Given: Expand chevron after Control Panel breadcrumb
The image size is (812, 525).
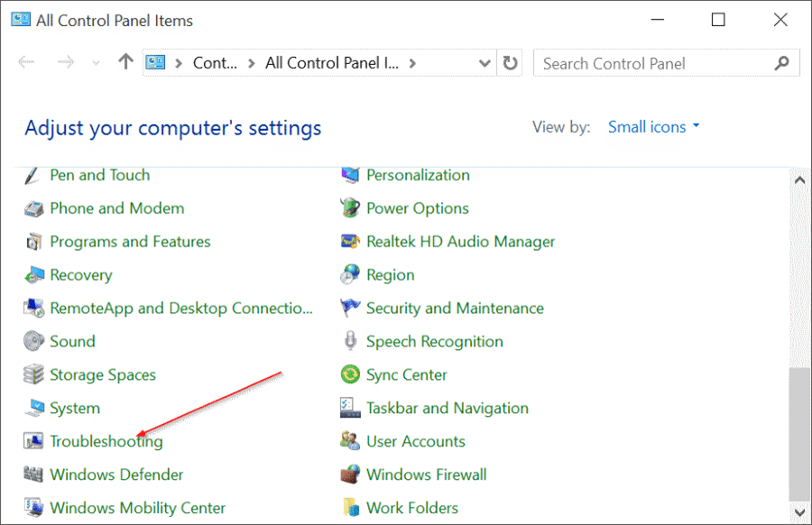Looking at the screenshot, I should (252, 63).
